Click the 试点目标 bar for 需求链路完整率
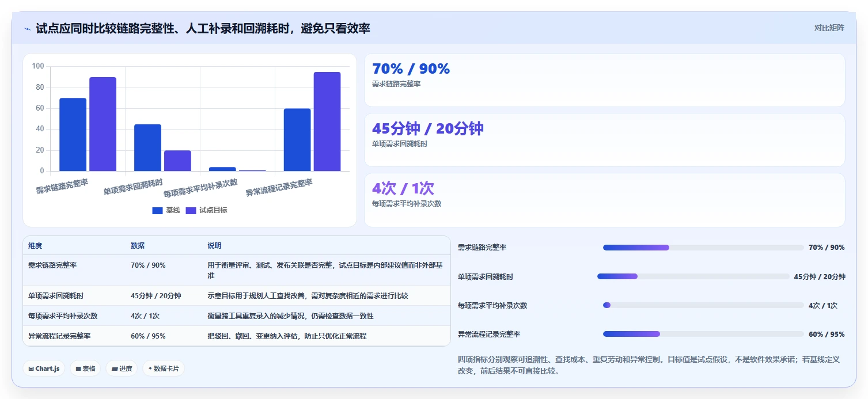The width and height of the screenshot is (868, 399). (x=103, y=124)
